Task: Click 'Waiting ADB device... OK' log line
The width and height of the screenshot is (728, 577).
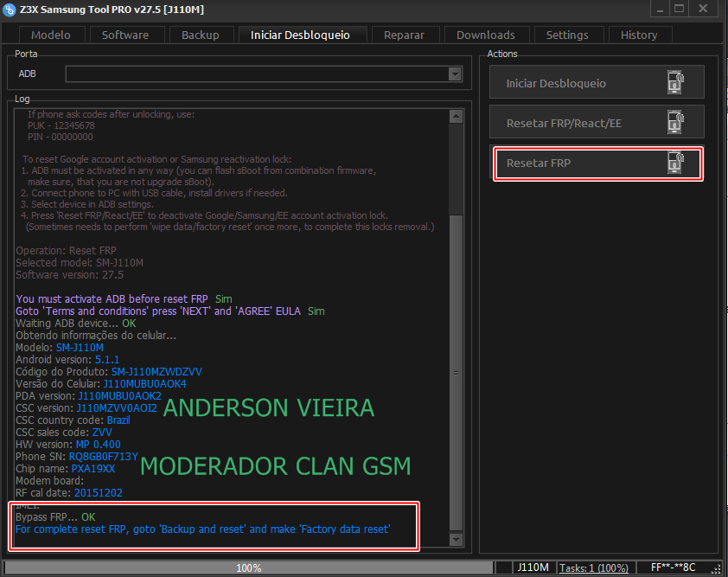Action: click(x=76, y=323)
